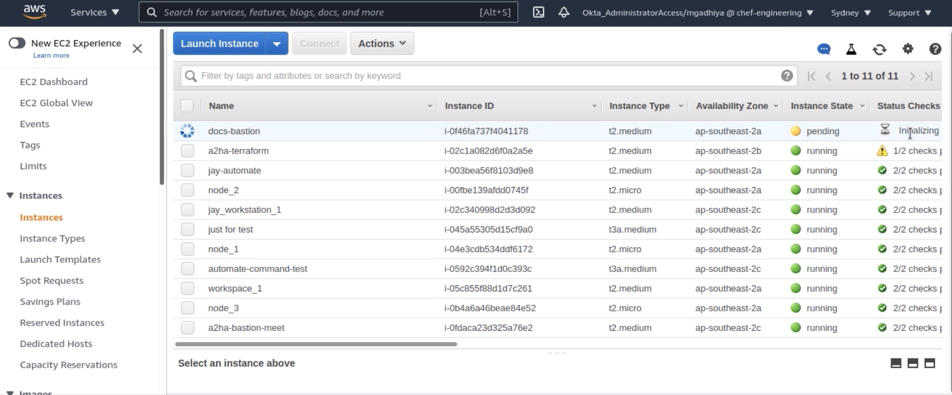952x395 pixels.
Task: Click the search magnifier in top bar
Action: pos(152,12)
